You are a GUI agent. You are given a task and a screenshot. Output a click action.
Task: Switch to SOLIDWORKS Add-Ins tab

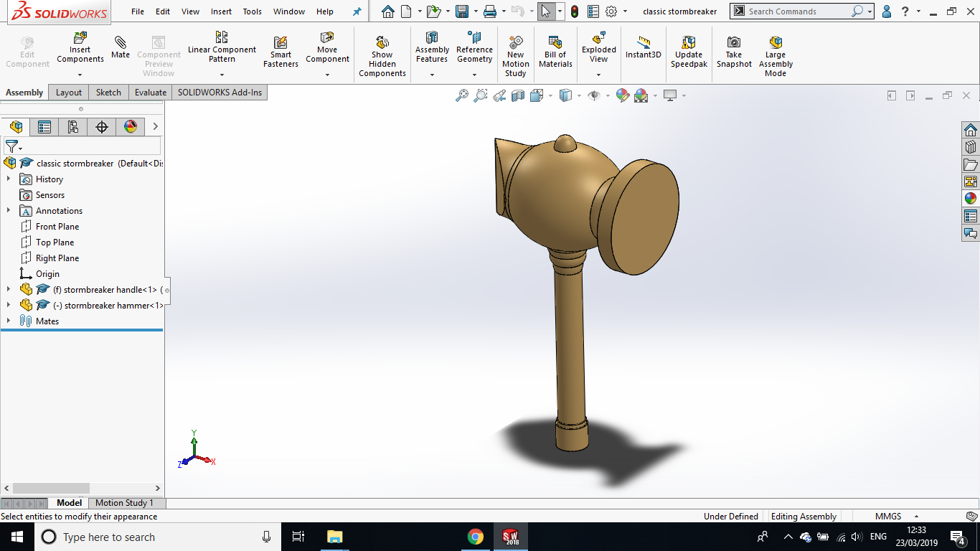(x=220, y=93)
